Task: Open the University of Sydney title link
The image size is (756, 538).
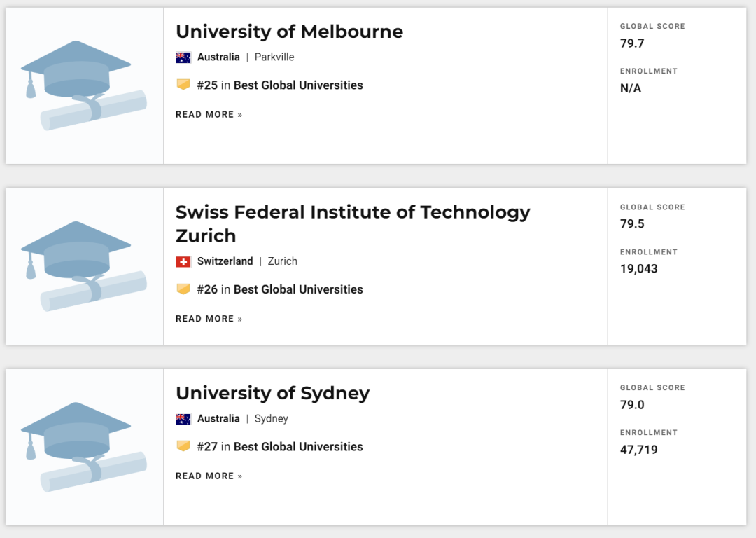Action: pyautogui.click(x=272, y=393)
